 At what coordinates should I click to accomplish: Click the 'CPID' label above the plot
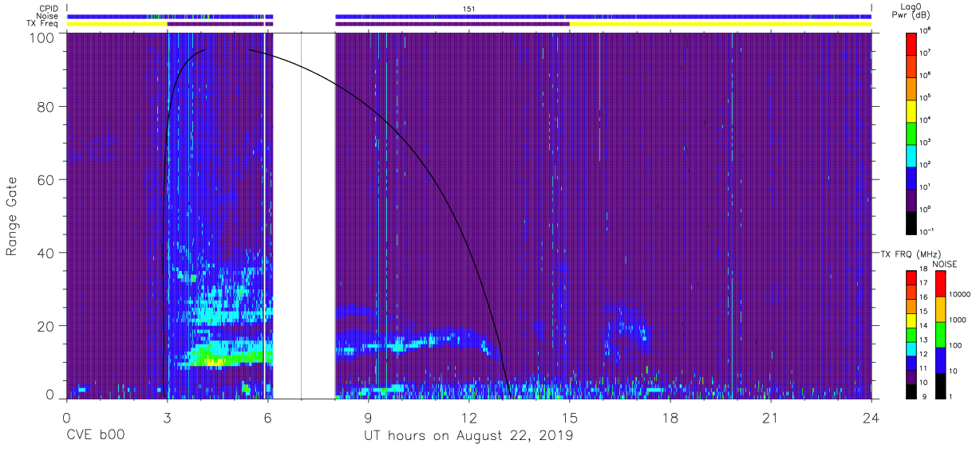48,8
